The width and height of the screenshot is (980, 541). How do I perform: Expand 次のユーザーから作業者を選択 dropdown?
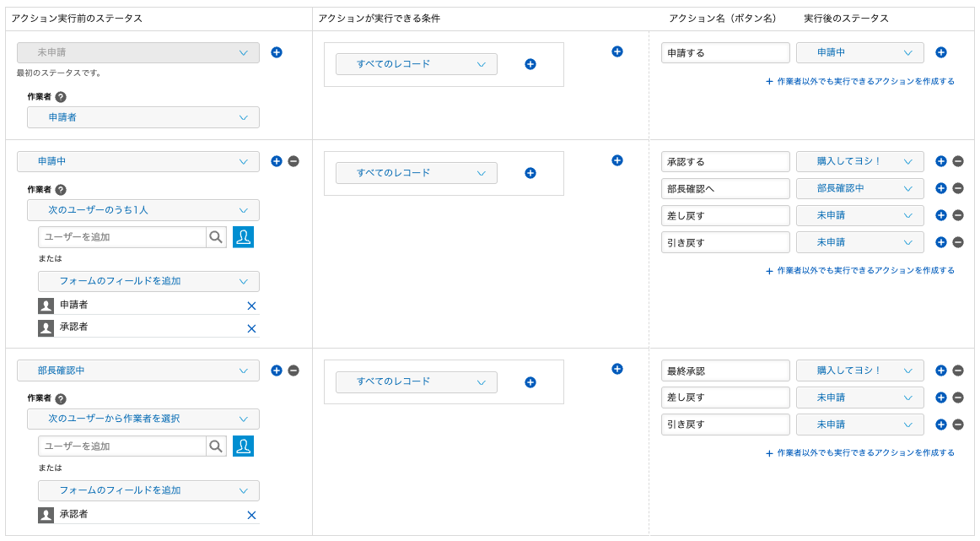(x=143, y=419)
